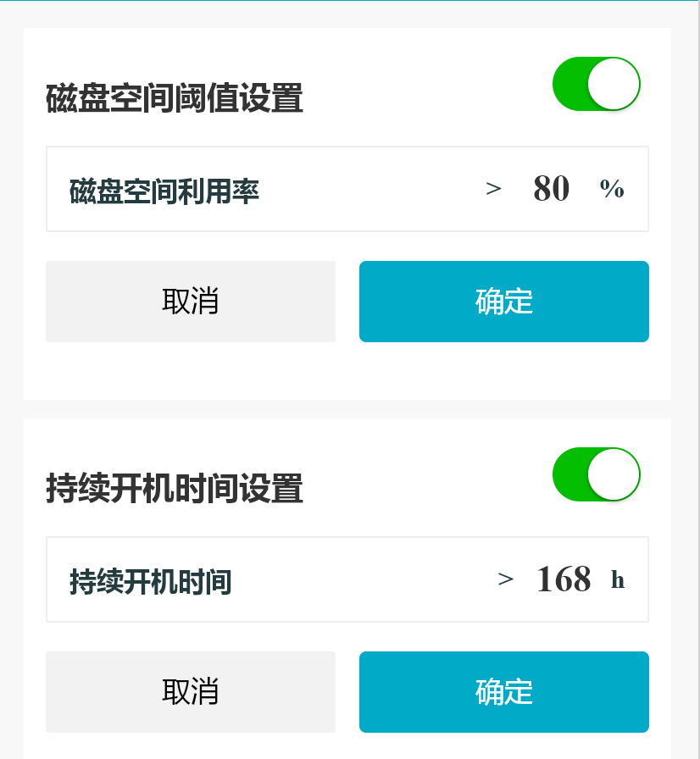Disable the 持续开机时间设置 switch
The image size is (700, 759).
pyautogui.click(x=596, y=474)
